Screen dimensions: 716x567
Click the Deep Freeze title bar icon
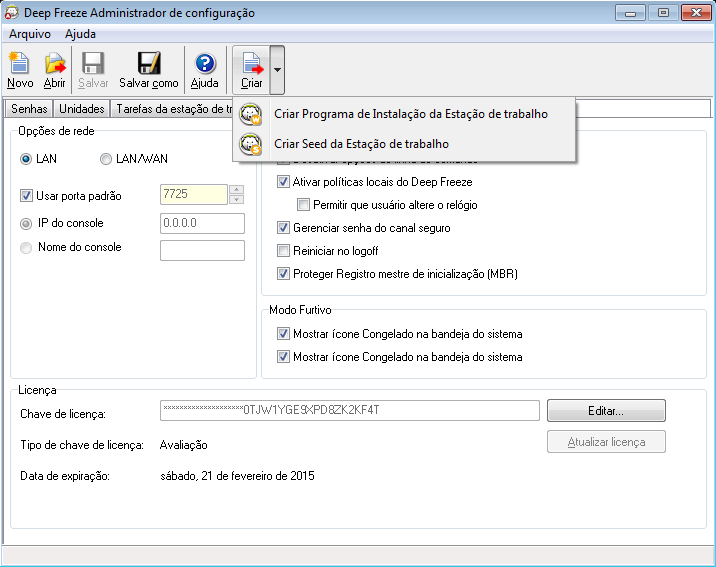click(11, 13)
